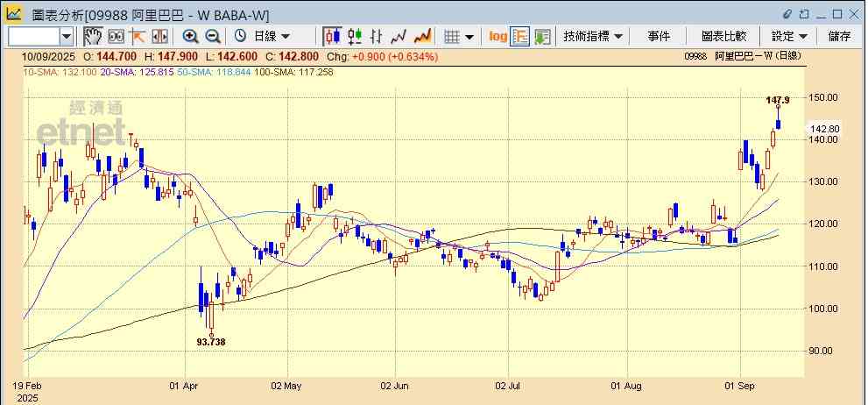This screenshot has height=405, width=868.
Task: Switch to orange area chart type
Action: [422, 37]
